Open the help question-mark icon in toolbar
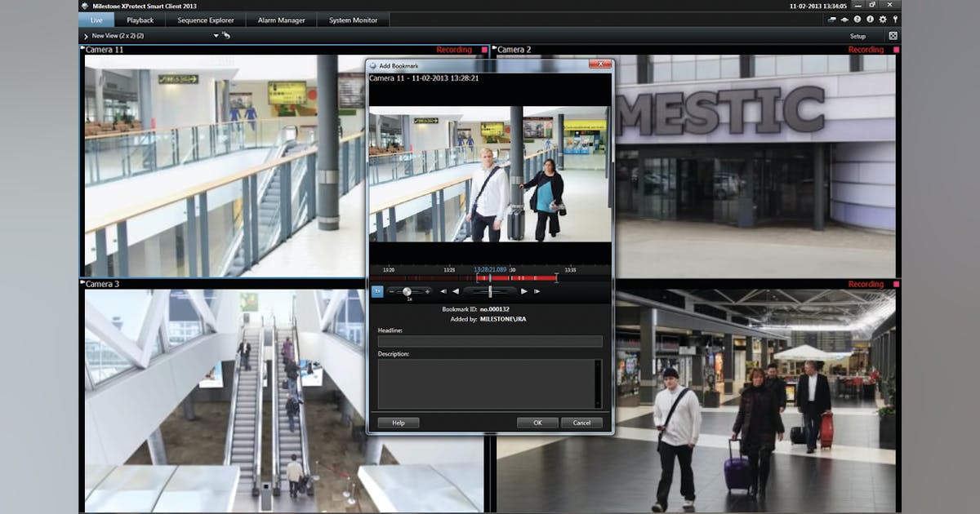This screenshot has height=514, width=980. click(857, 19)
